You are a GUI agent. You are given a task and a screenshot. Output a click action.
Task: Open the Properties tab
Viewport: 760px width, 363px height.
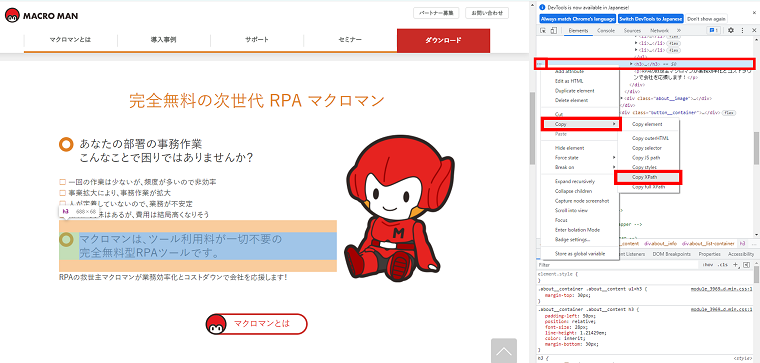coord(710,254)
